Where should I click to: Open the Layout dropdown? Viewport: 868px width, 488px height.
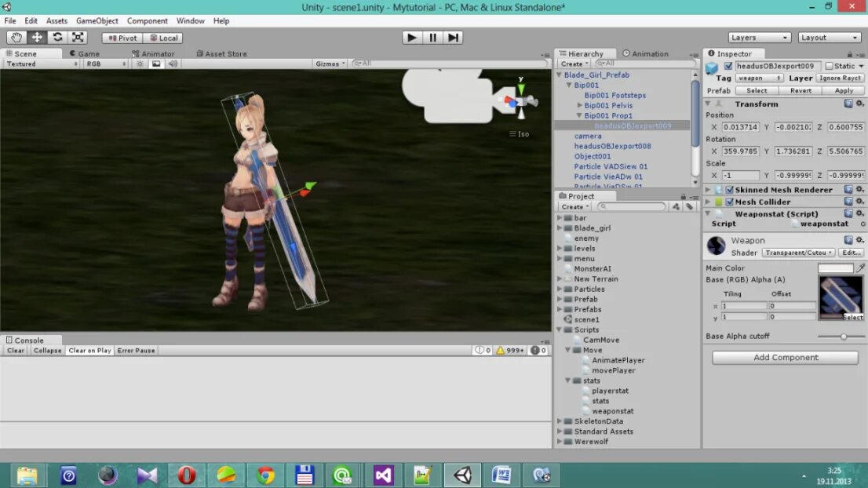(x=830, y=38)
